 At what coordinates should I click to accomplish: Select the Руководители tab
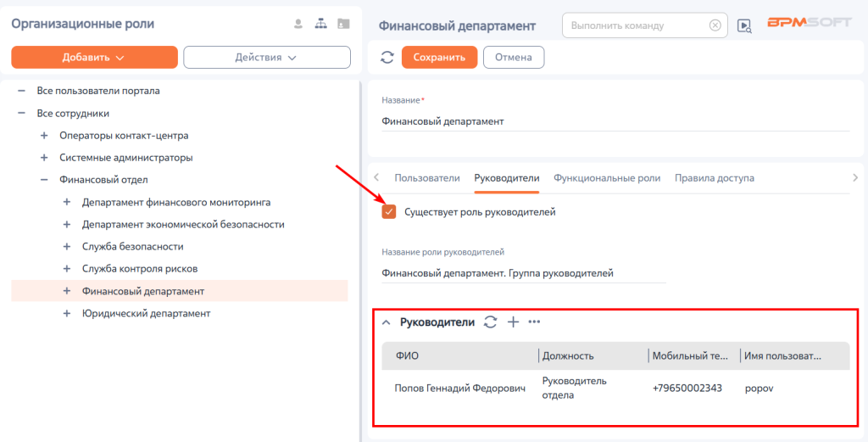click(507, 178)
